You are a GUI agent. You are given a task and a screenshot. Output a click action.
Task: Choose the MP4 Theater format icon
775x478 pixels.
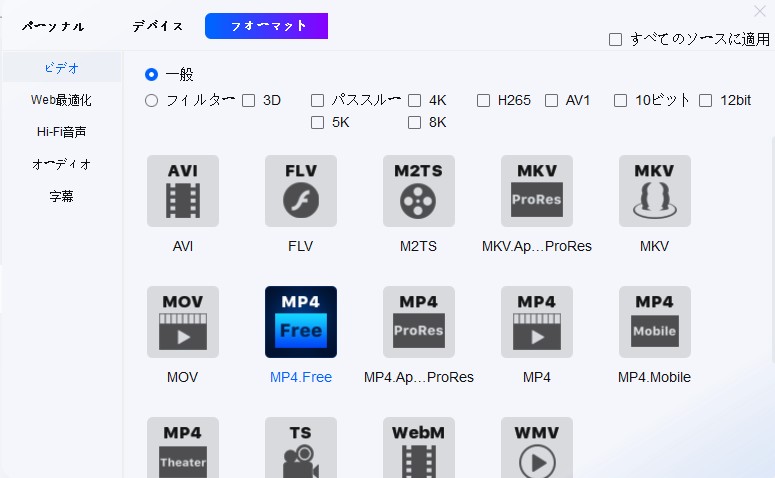(183, 447)
